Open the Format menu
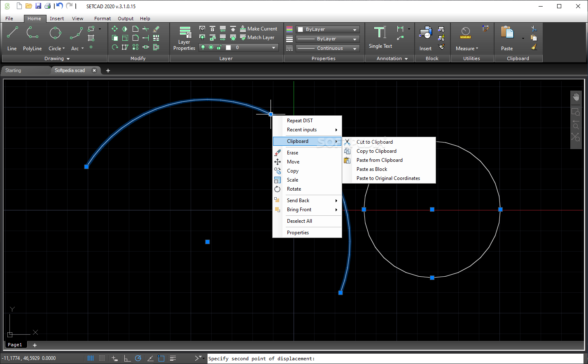The height and width of the screenshot is (364, 588). pyautogui.click(x=103, y=19)
